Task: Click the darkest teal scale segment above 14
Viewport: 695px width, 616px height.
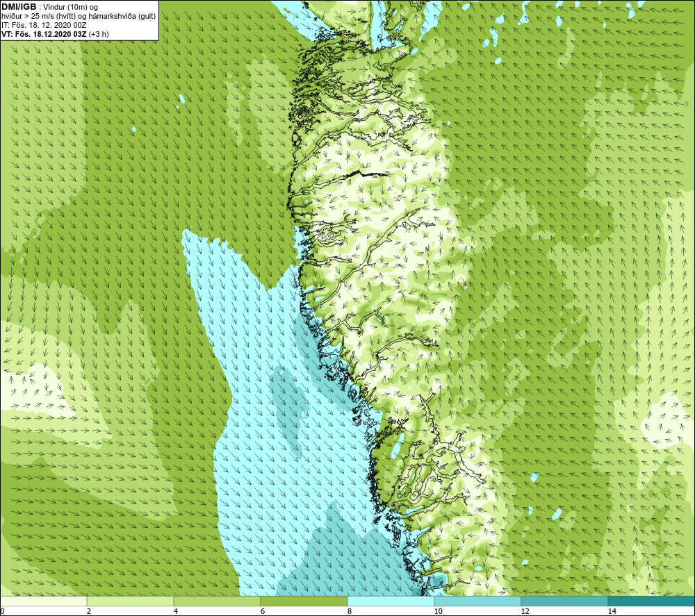Action: coord(652,601)
